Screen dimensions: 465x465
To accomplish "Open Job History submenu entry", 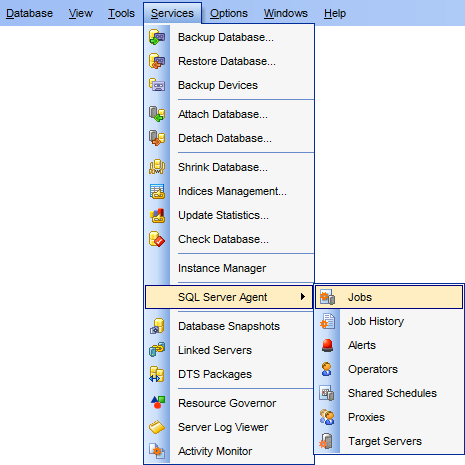I will coord(389,321).
